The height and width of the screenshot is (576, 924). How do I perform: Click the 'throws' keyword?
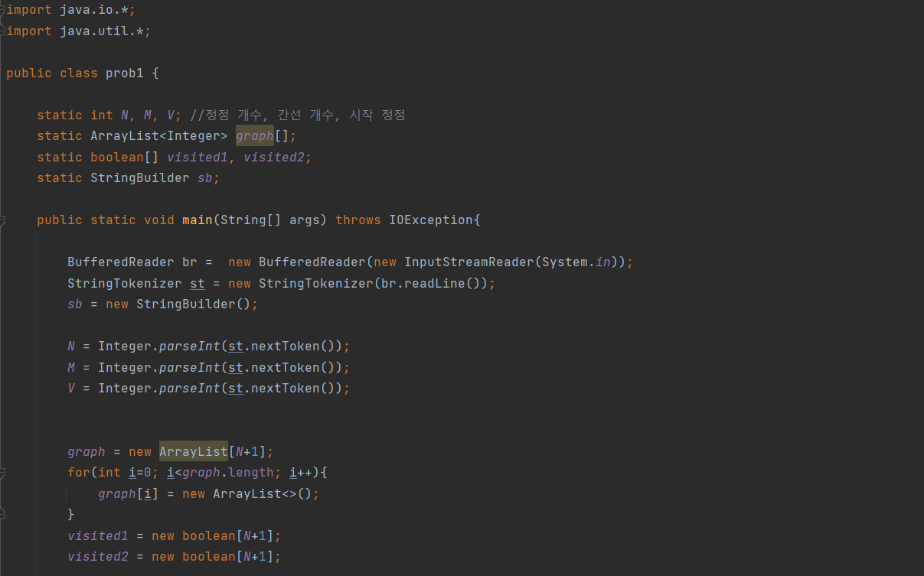click(358, 220)
